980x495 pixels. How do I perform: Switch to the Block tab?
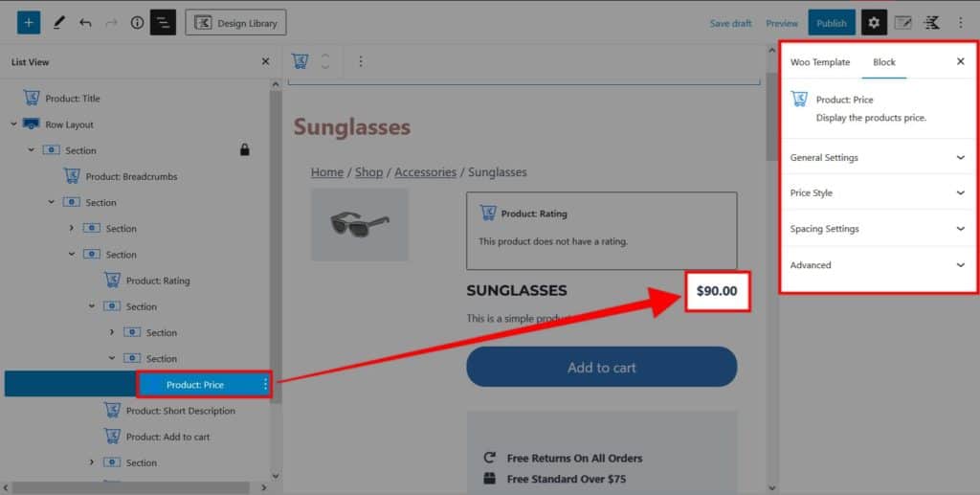[x=883, y=62]
